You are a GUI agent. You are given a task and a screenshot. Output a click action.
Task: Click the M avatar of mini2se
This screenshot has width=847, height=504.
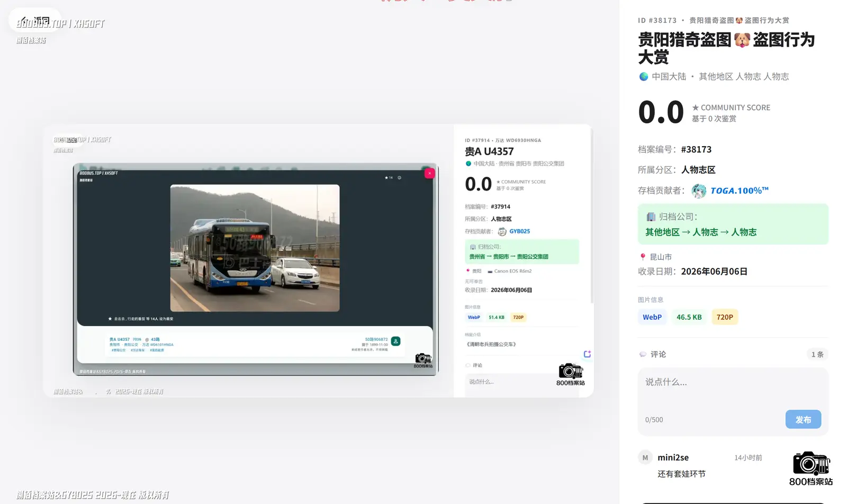[645, 457]
